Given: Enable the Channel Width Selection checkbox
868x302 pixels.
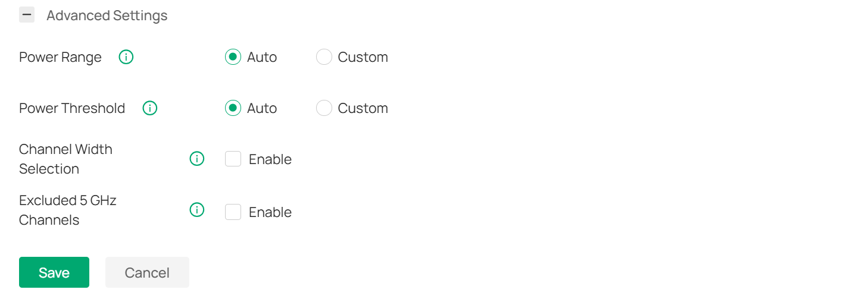Looking at the screenshot, I should (233, 159).
